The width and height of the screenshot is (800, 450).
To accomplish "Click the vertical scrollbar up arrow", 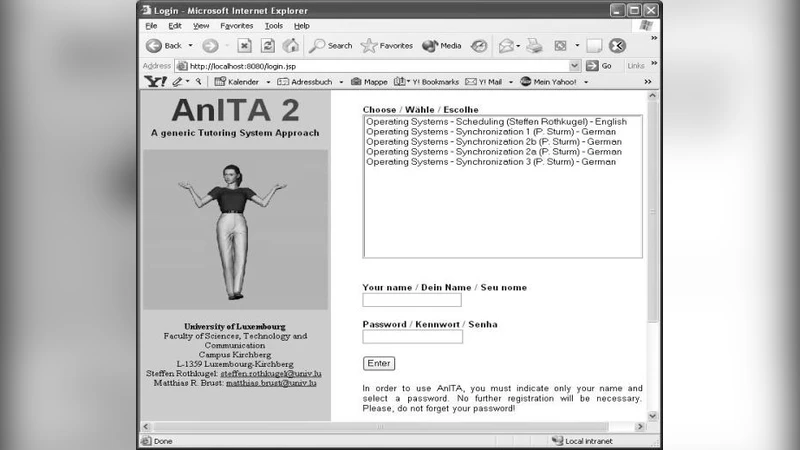I will tap(653, 96).
